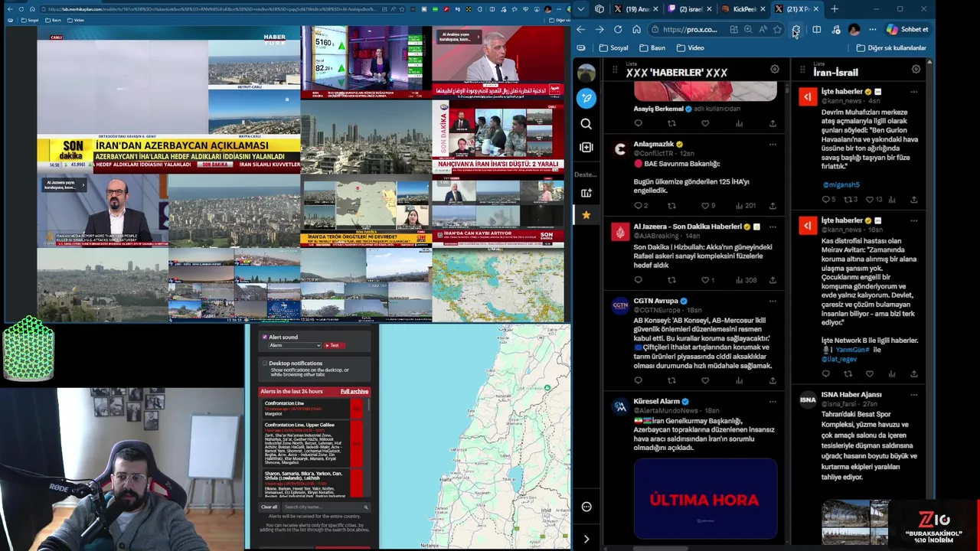
Task: Like the Anlaşmazlık post about 125 İHA
Action: (x=705, y=206)
